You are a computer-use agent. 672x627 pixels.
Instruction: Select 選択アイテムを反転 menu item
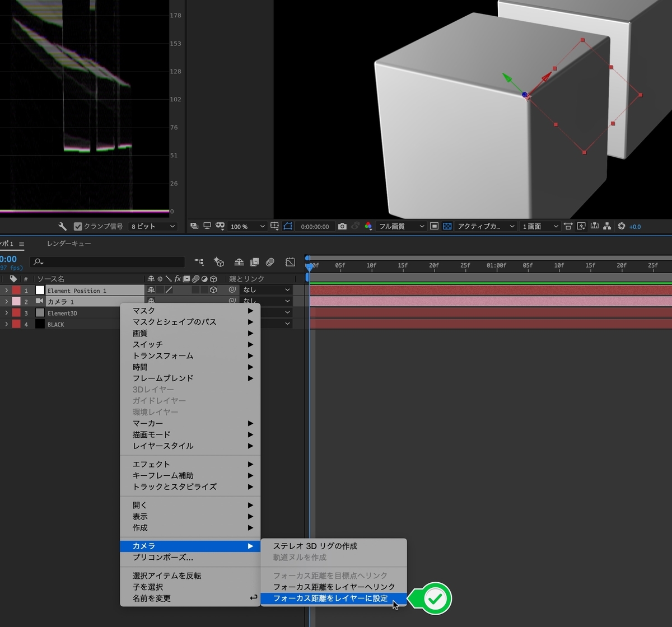[x=190, y=575]
